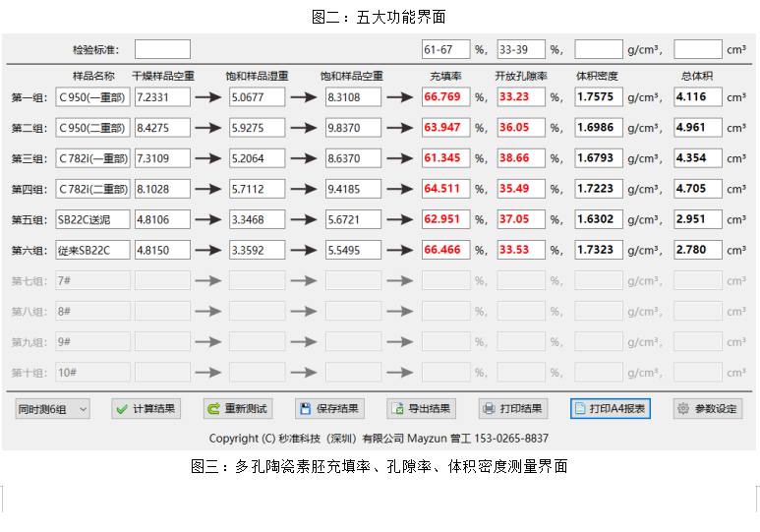The height and width of the screenshot is (532, 760).
Task: Click saturated wet weight field 5.9275
Action: click(257, 128)
